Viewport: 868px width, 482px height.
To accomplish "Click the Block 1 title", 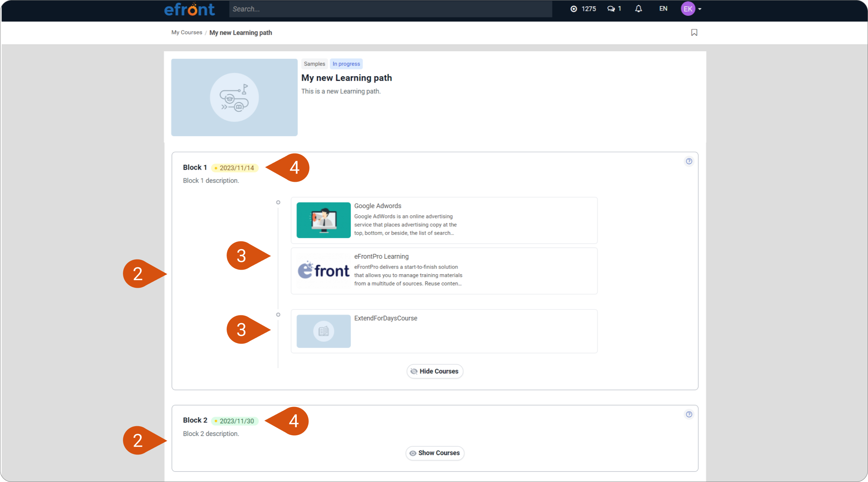I will point(195,167).
